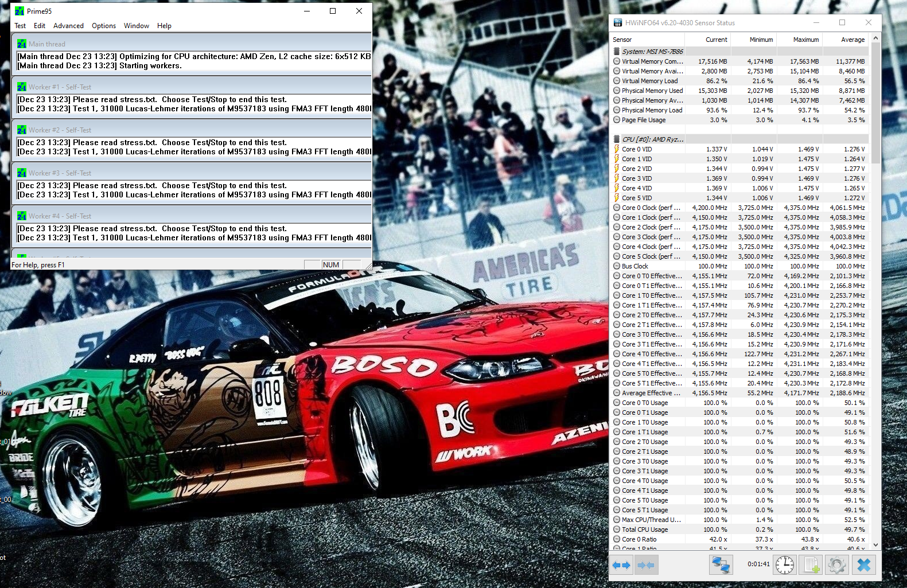Screen dimensions: 907x588
Task: Click the 0:01:41 elapsed time display
Action: pos(758,564)
